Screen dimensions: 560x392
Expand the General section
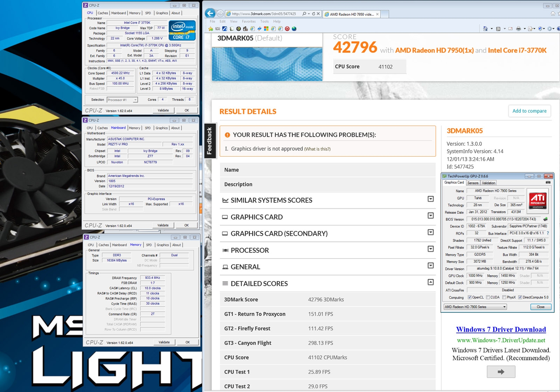coord(431,265)
